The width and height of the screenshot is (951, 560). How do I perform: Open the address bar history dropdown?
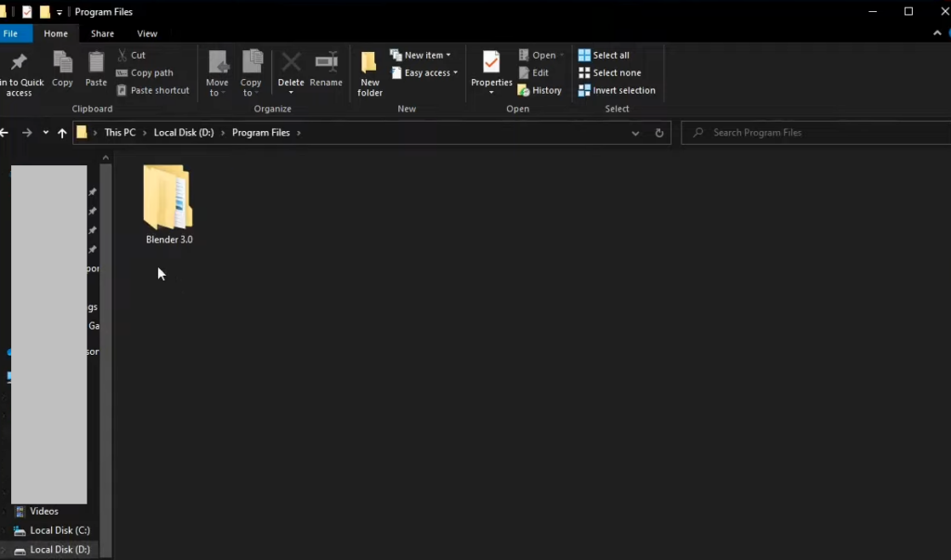[x=635, y=133]
